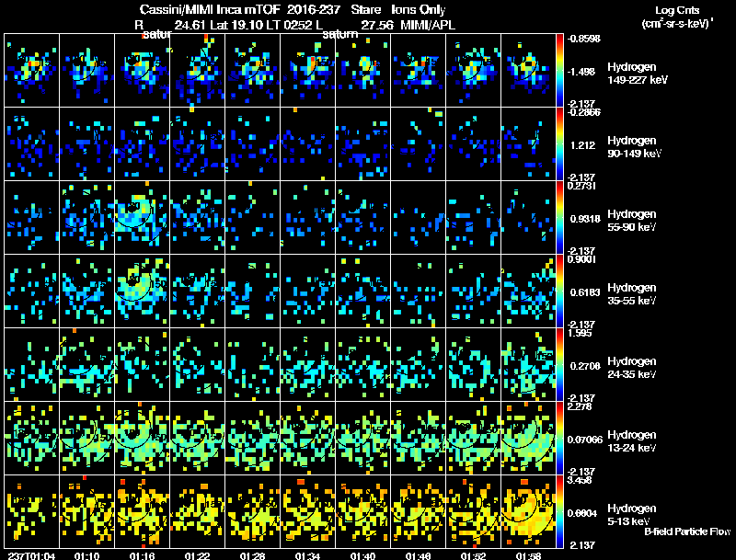
Task: Click the '1.595' colorbar maximum value
Action: 581,333
